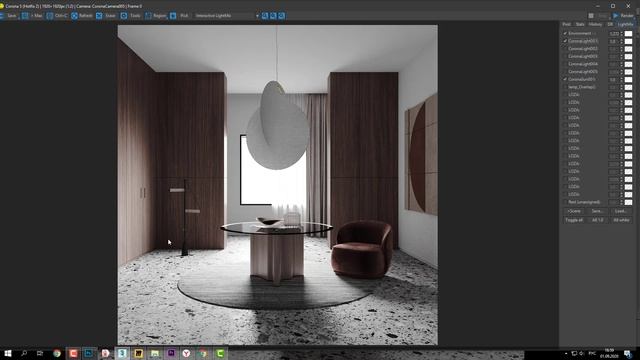This screenshot has width=640, height=360.
Task: Click the Toggle all button
Action: pyautogui.click(x=574, y=220)
